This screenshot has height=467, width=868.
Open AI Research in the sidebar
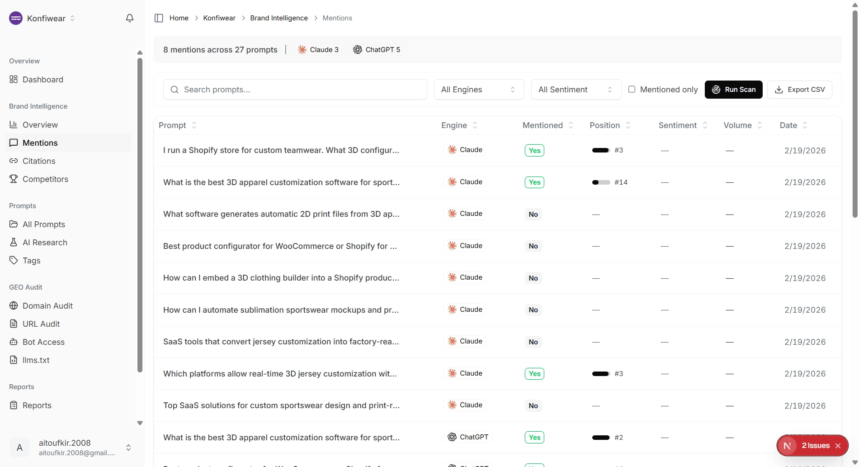pos(68,243)
